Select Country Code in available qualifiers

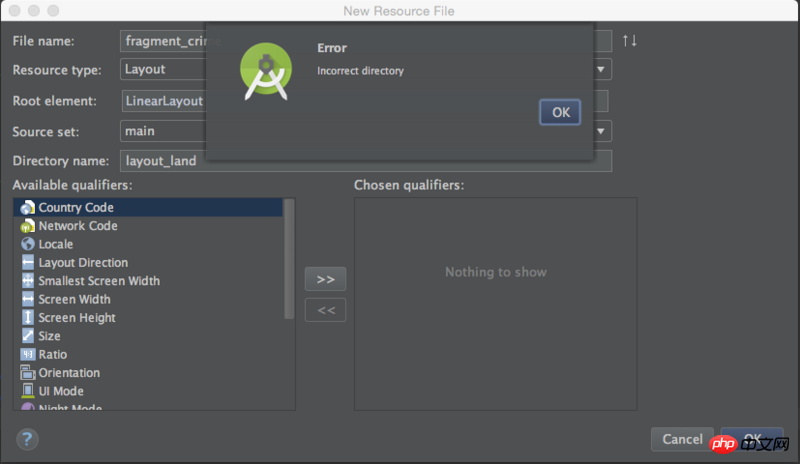[148, 207]
